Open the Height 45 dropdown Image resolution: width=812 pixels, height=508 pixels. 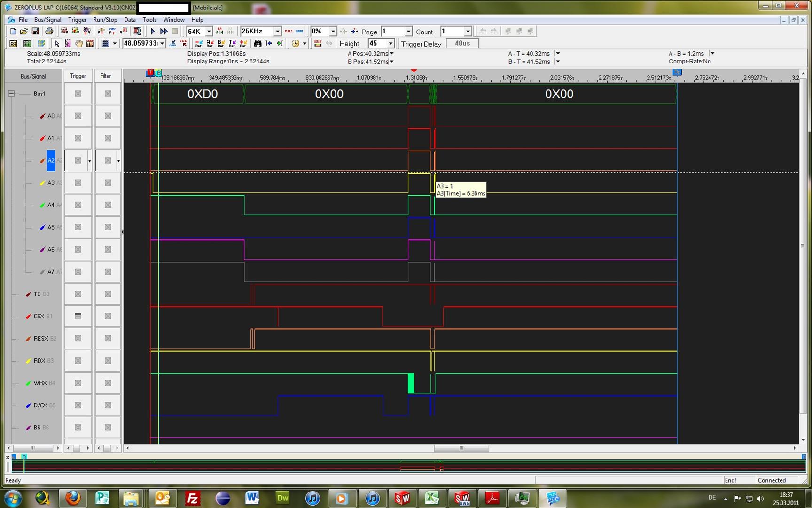tap(390, 43)
